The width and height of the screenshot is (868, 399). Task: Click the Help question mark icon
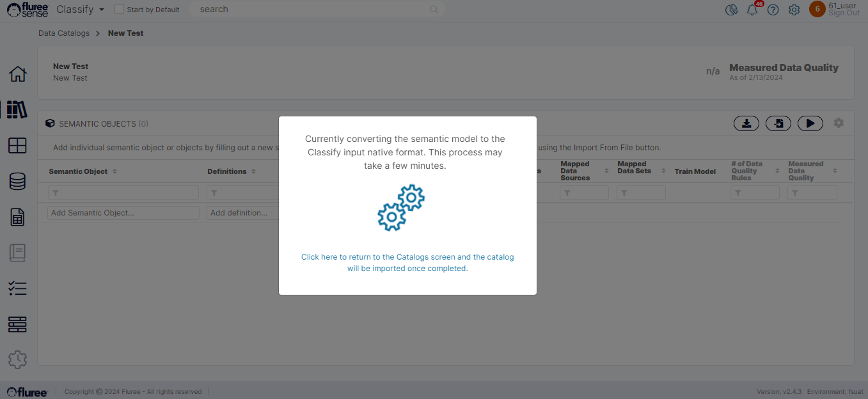(x=773, y=10)
